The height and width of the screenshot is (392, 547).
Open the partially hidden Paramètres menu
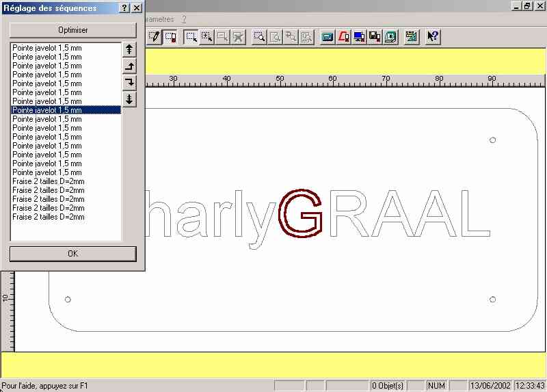point(159,20)
